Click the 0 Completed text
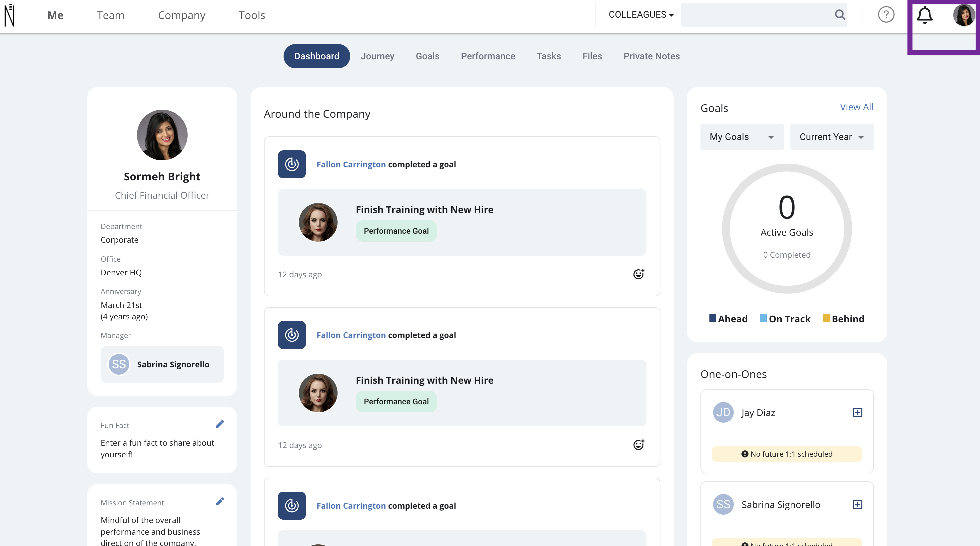Screen dimensions: 980x546 [x=787, y=255]
